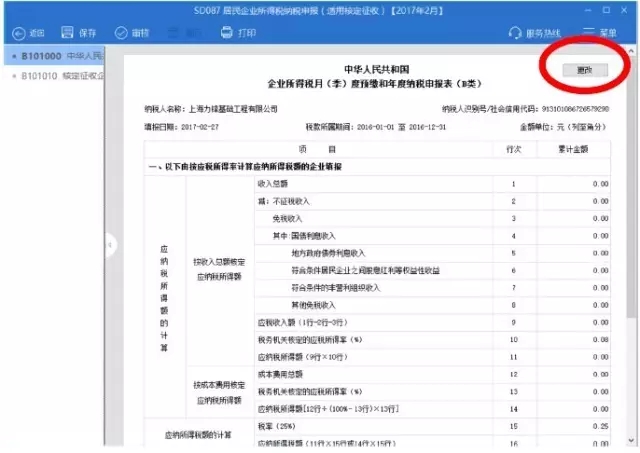
Task: Click the 其他免税收入 amount cell in row 8
Action: [x=574, y=305]
